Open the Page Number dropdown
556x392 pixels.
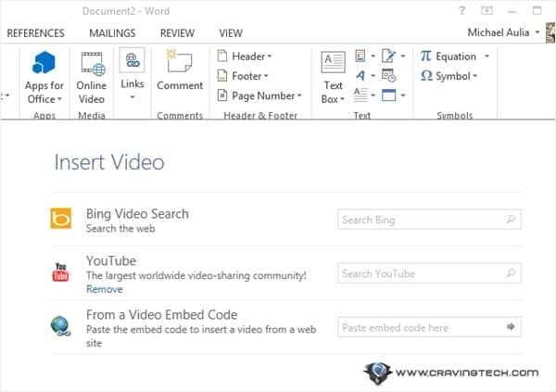[x=259, y=95]
